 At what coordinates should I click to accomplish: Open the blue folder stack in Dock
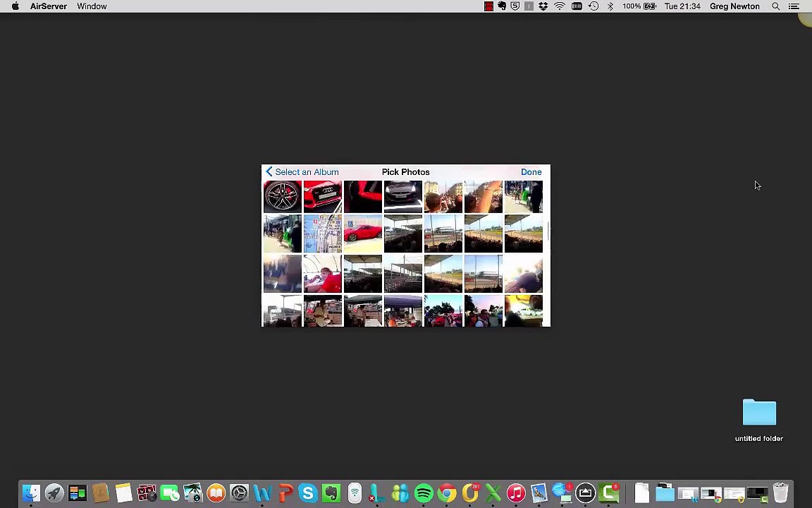(665, 493)
